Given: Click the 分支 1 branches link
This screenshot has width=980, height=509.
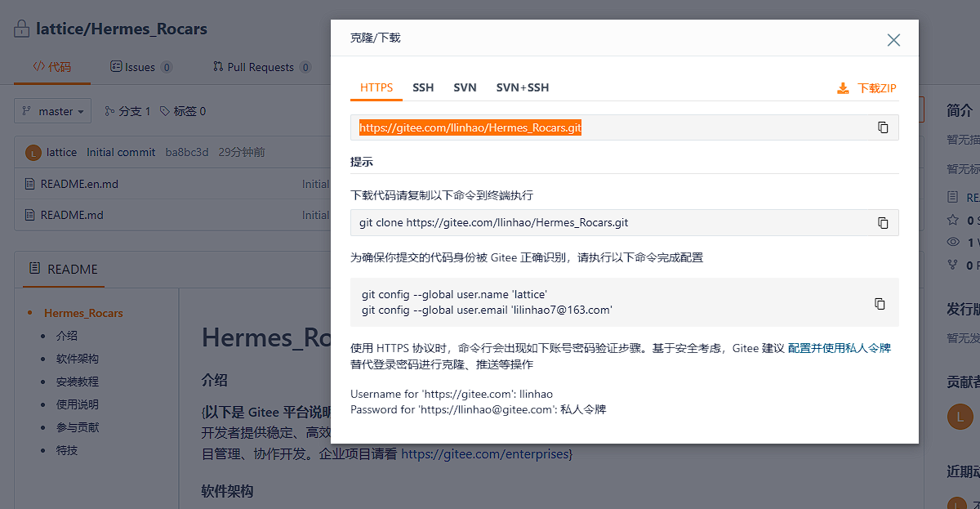Looking at the screenshot, I should point(127,111).
